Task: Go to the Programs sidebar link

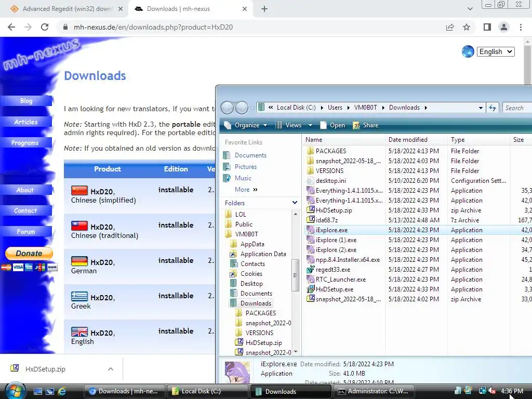Action: pos(26,143)
